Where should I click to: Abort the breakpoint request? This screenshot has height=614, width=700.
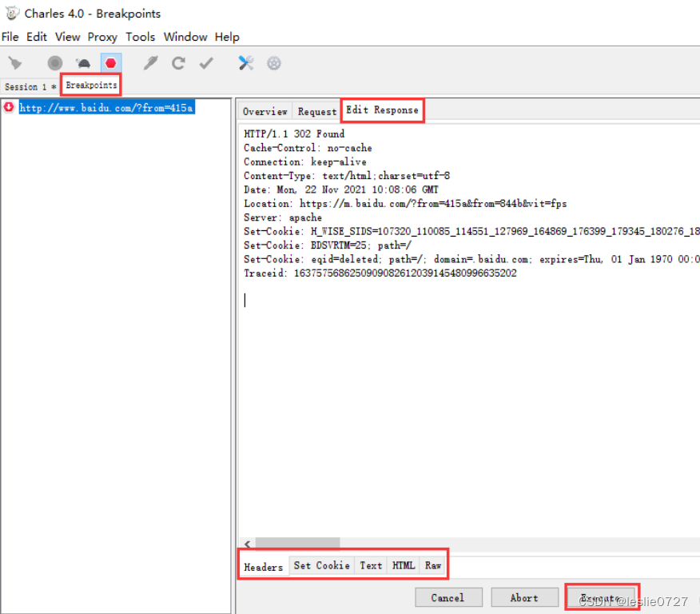pos(524,597)
